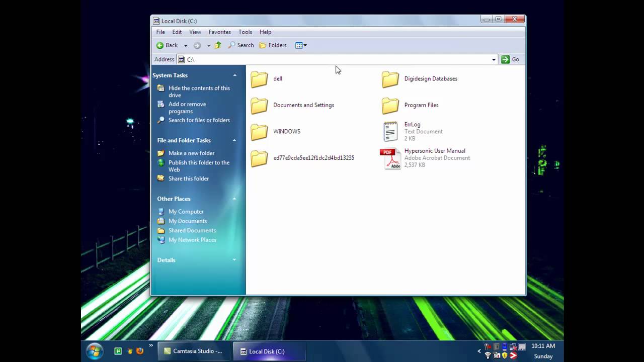Launch Firefox from quick launch
This screenshot has height=362, width=644.
[x=140, y=351]
